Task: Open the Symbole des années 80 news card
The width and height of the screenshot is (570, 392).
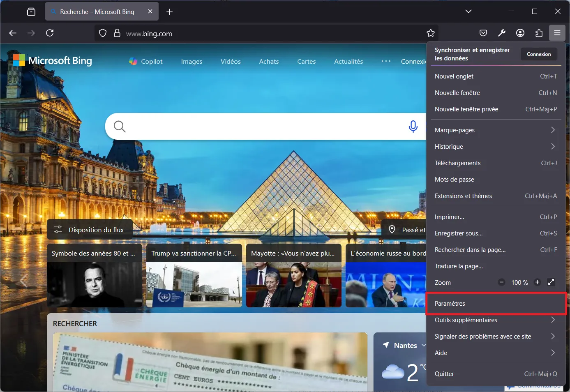Action: (x=95, y=275)
